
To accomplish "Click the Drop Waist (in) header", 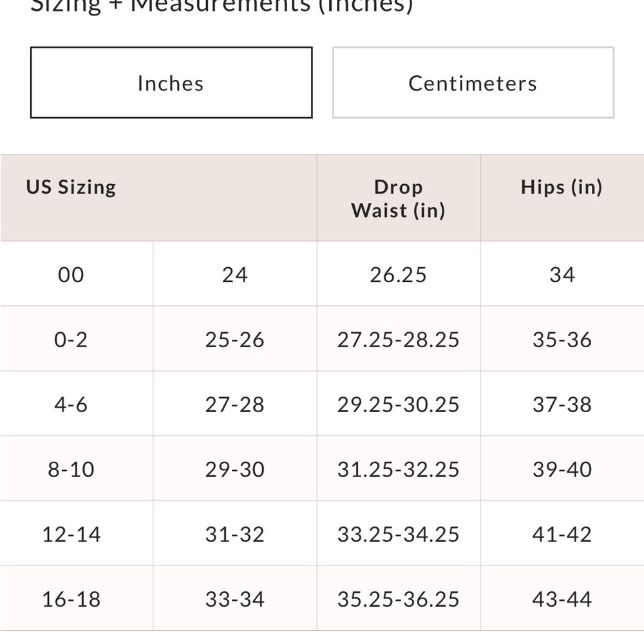I will click(399, 198).
